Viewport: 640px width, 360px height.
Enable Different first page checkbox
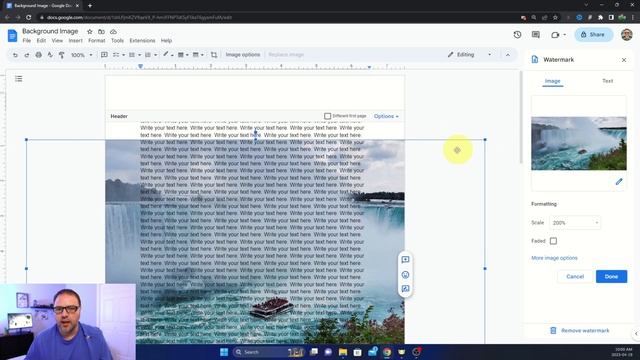point(327,116)
